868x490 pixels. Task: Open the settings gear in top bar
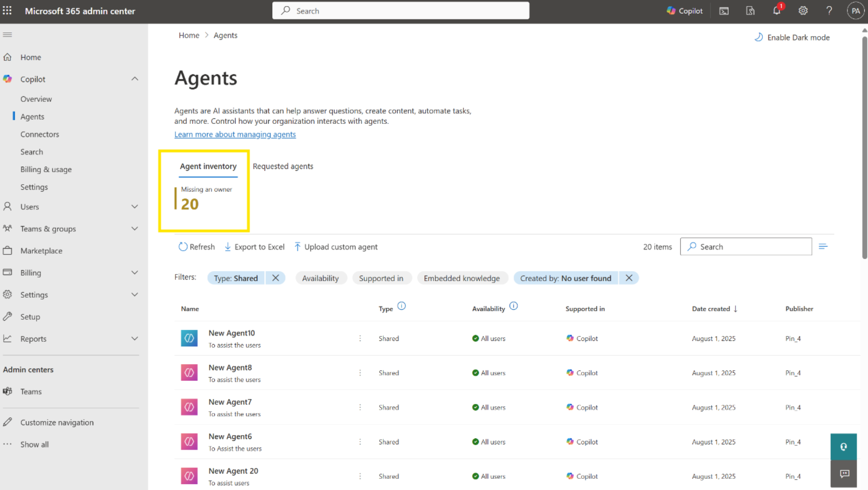coord(803,11)
